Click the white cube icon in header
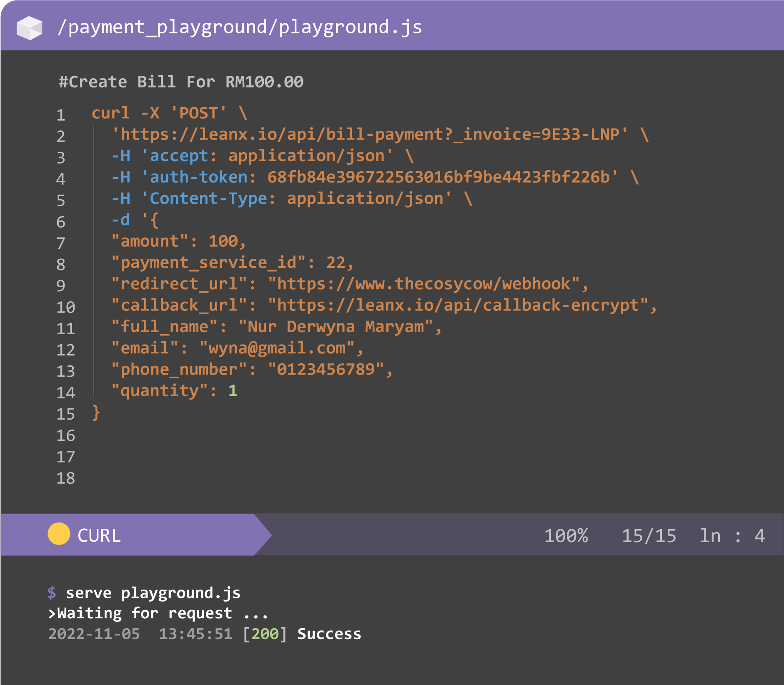 point(29,28)
